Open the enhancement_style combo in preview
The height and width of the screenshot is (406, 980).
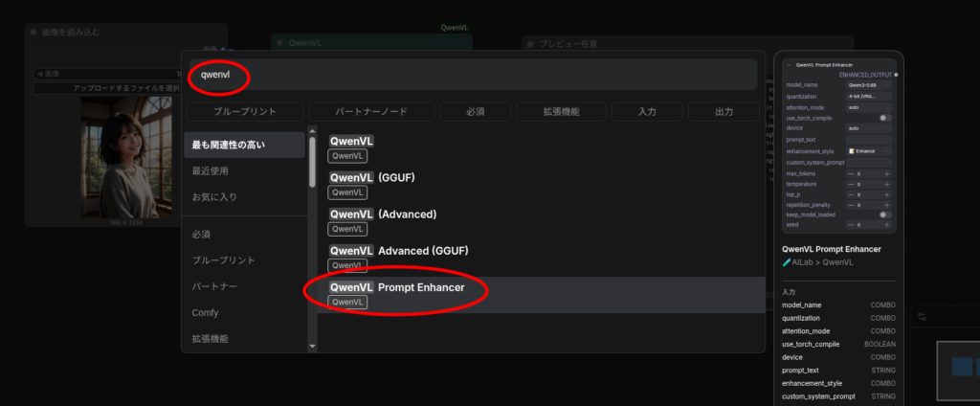(868, 150)
